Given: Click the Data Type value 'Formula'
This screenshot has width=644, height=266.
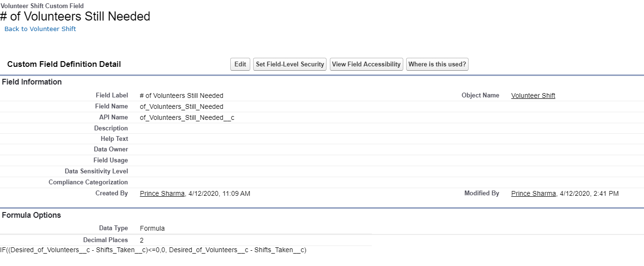Looking at the screenshot, I should coord(152,228).
